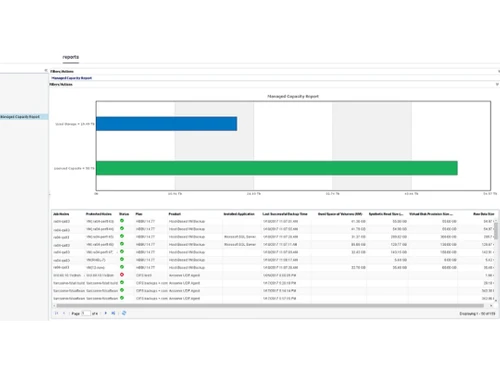The image size is (500, 375).
Task: Click the green Licensed Capacity bar
Action: (277, 168)
